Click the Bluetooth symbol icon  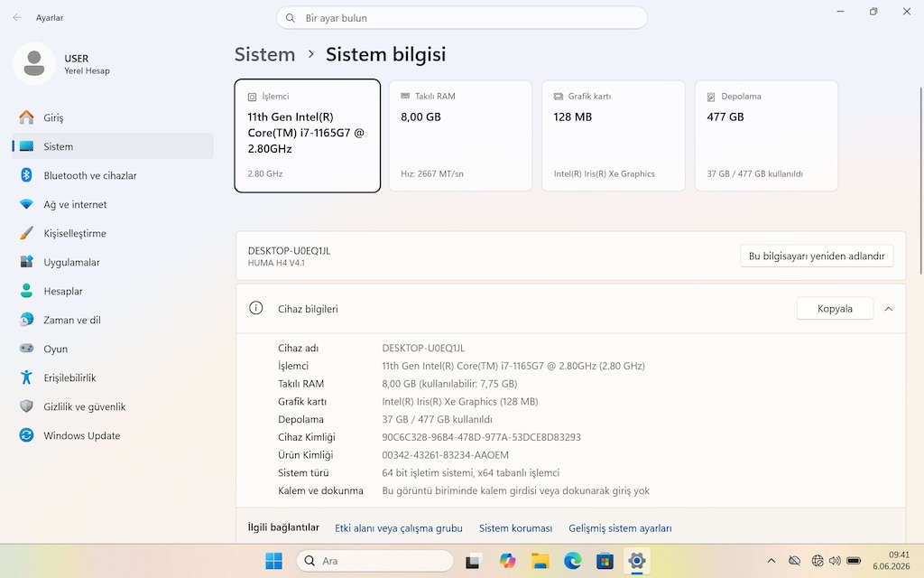pyautogui.click(x=26, y=175)
